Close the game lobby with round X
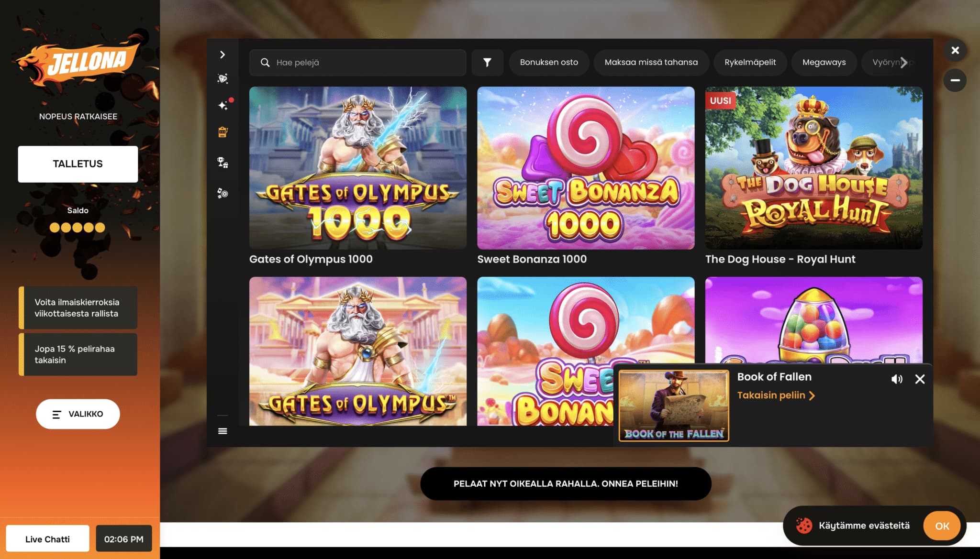This screenshot has height=559, width=980. [955, 50]
